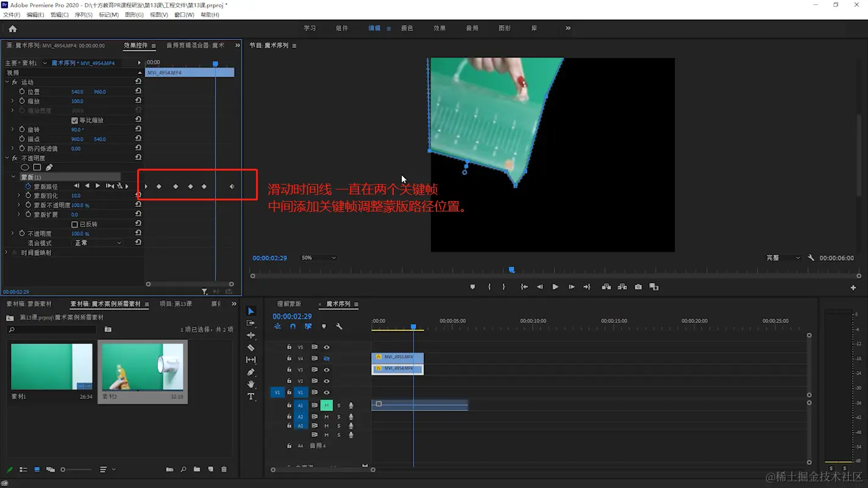Open the 文件(F) menu

coord(12,15)
